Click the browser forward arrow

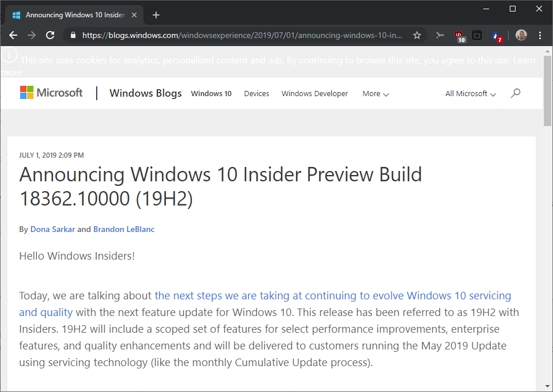pyautogui.click(x=32, y=35)
